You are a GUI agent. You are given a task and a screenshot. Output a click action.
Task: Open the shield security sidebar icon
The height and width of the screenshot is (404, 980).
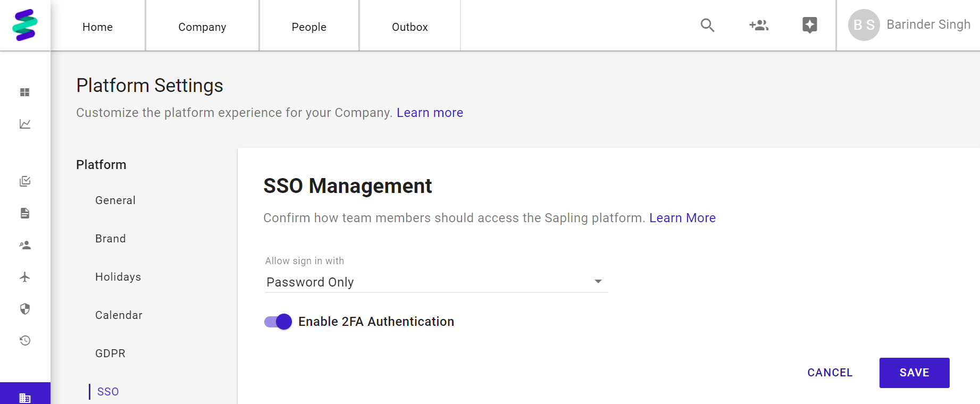(25, 309)
